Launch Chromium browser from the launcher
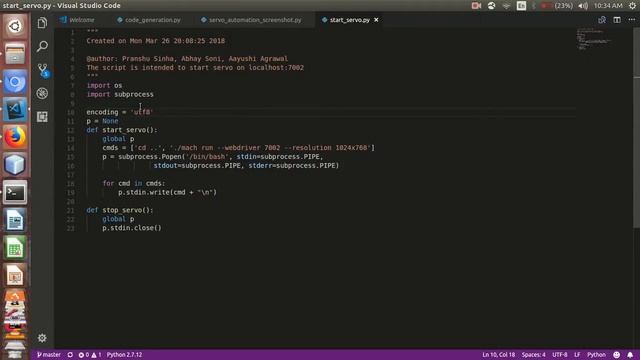The height and width of the screenshot is (360, 640). click(15, 82)
